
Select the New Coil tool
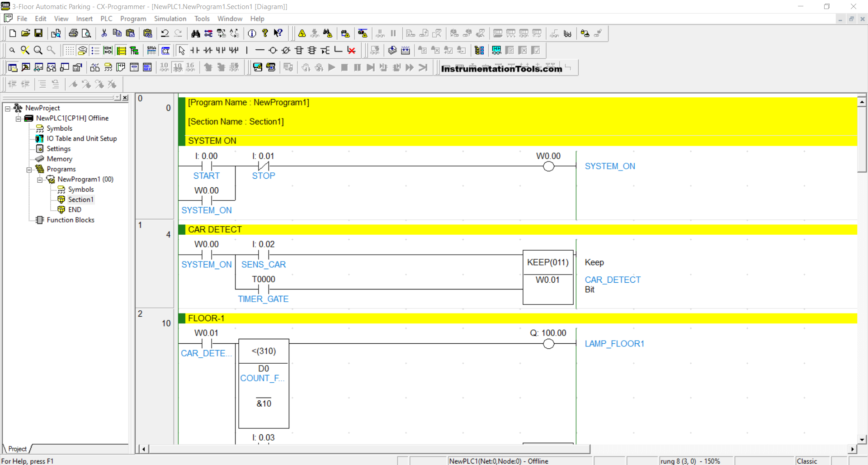click(273, 50)
